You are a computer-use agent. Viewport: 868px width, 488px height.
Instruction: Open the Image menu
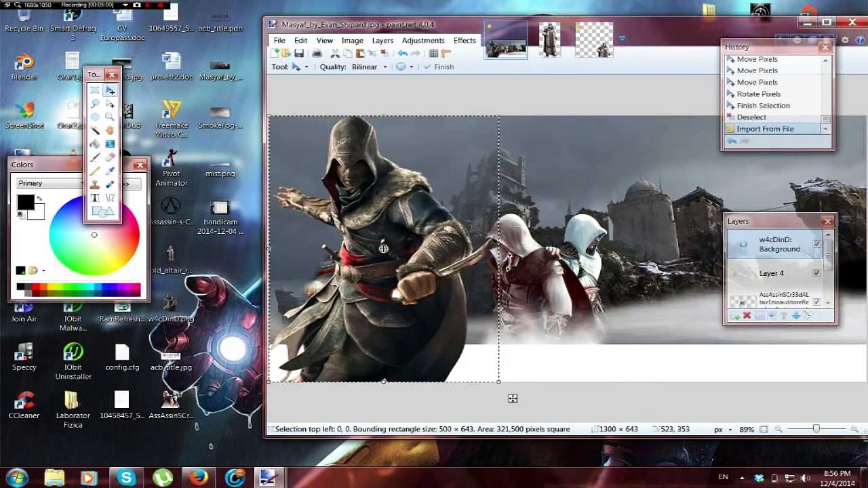tap(353, 41)
